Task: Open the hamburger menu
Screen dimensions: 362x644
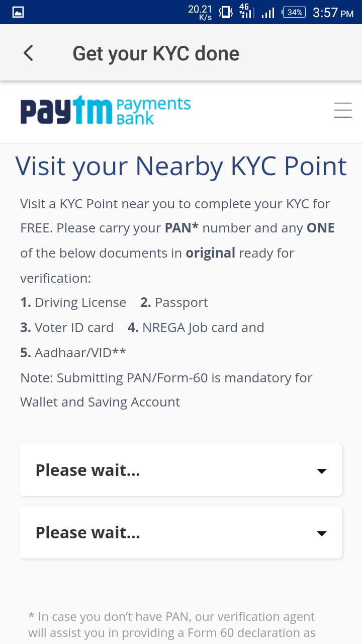Action: click(343, 110)
